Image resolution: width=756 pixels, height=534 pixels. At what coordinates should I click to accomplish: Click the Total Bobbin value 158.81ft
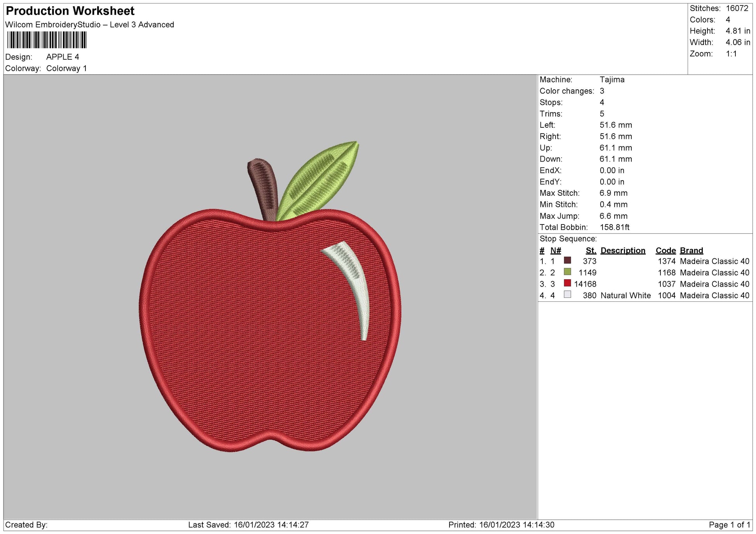(x=615, y=227)
